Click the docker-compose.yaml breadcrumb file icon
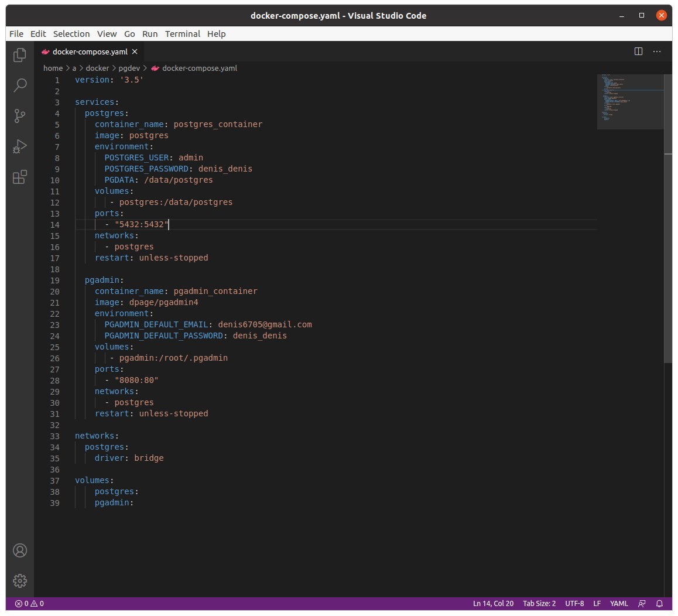 tap(155, 69)
